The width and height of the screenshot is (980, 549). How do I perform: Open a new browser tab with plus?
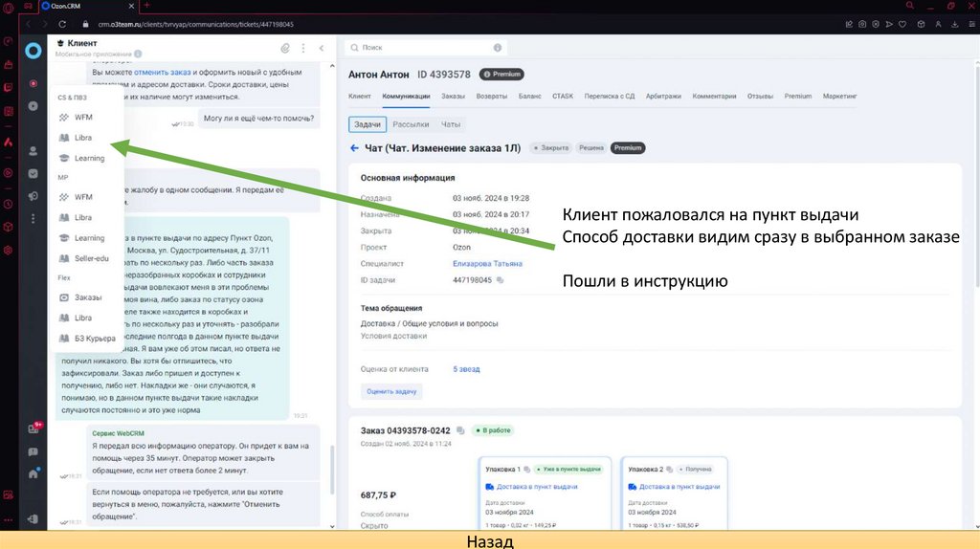pyautogui.click(x=146, y=6)
